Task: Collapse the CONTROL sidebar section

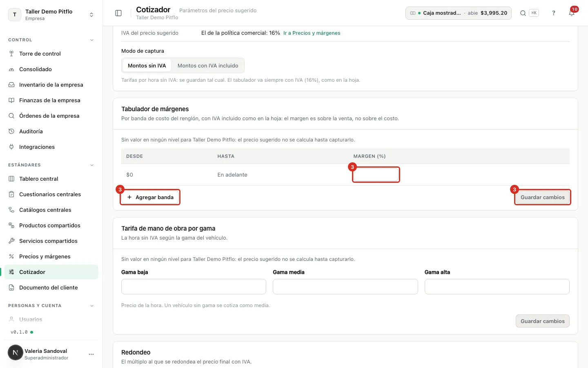Action: click(x=92, y=40)
